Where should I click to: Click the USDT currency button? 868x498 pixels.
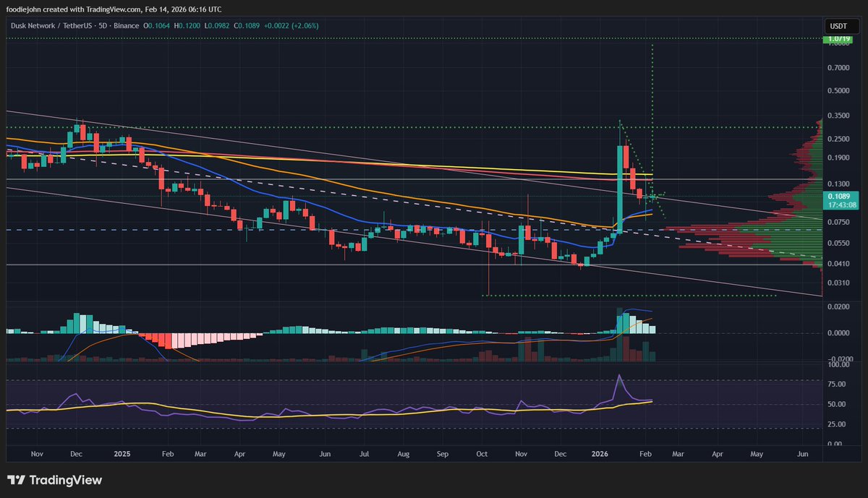coord(841,26)
